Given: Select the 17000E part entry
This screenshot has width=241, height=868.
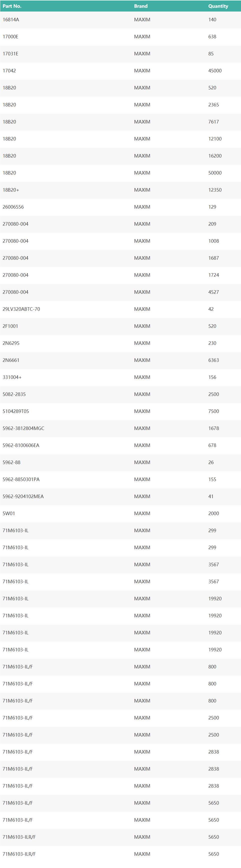Looking at the screenshot, I should pos(10,37).
